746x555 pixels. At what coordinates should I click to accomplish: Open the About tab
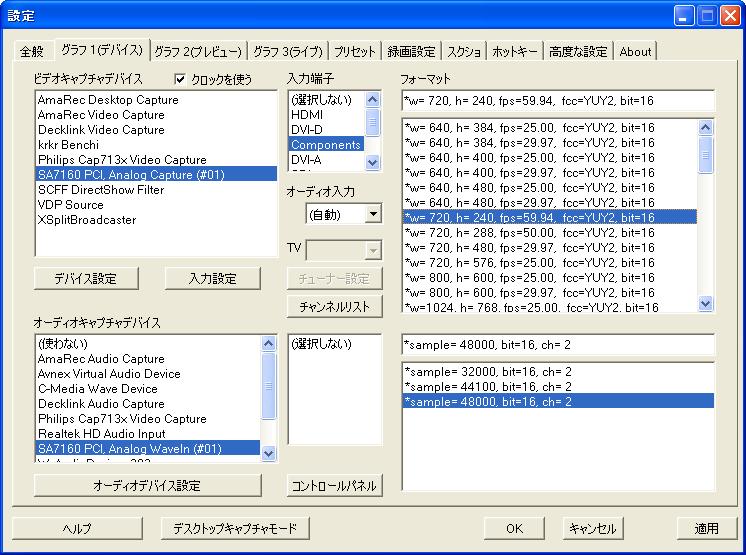[x=635, y=51]
